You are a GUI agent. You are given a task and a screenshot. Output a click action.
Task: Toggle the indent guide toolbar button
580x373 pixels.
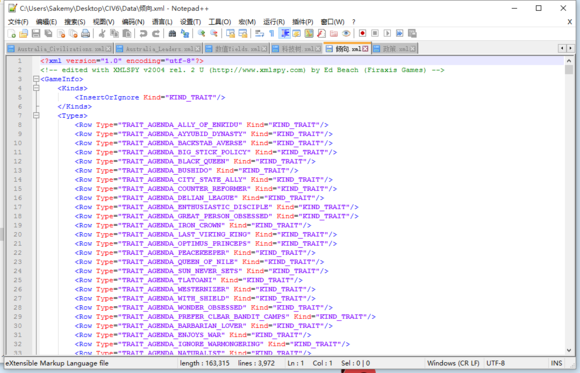click(284, 34)
